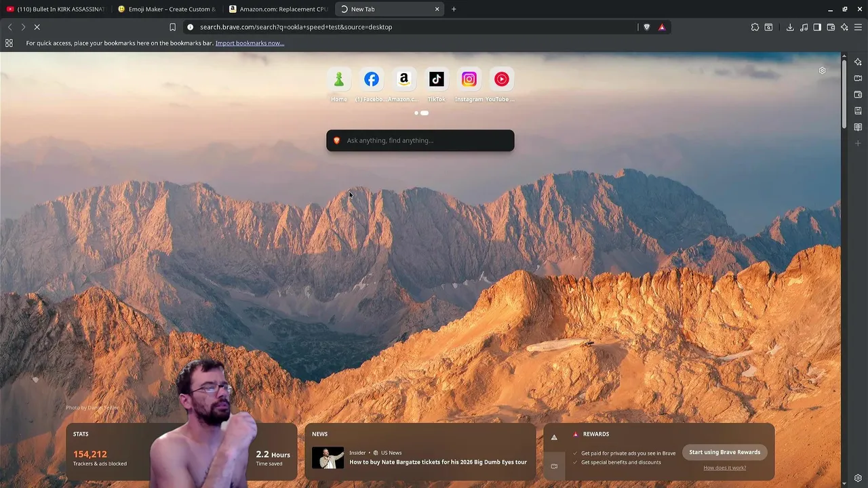
Task: Open the Extensions puzzle icon
Action: click(x=755, y=27)
